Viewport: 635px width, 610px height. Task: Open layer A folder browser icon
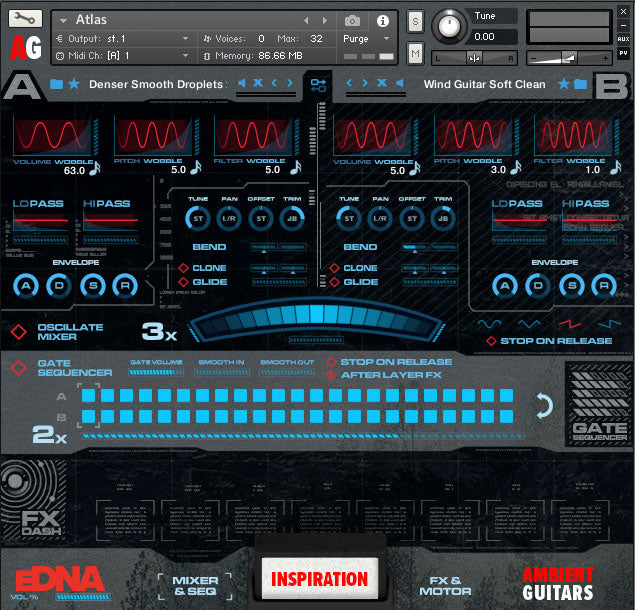click(x=56, y=84)
